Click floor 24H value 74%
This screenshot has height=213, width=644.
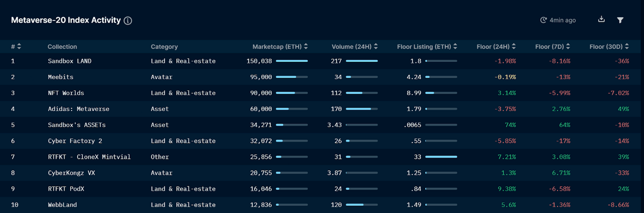[511, 125]
